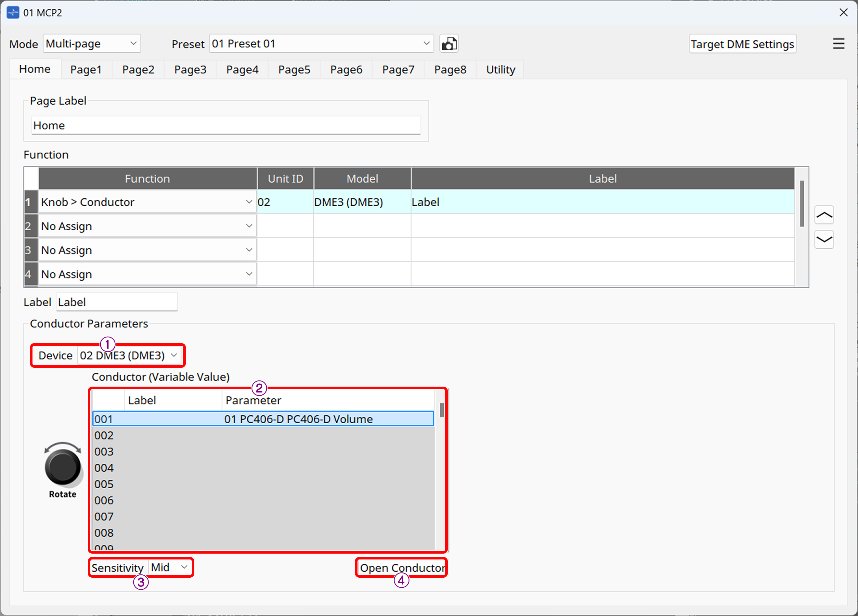This screenshot has height=616, width=858.
Task: Expand the Preset 01 dropdown
Action: coord(321,44)
